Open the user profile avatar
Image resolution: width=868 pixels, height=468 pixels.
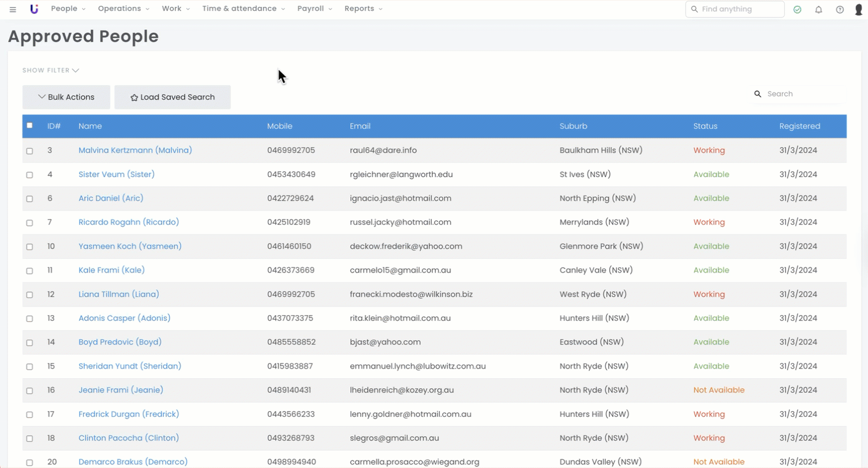point(858,10)
